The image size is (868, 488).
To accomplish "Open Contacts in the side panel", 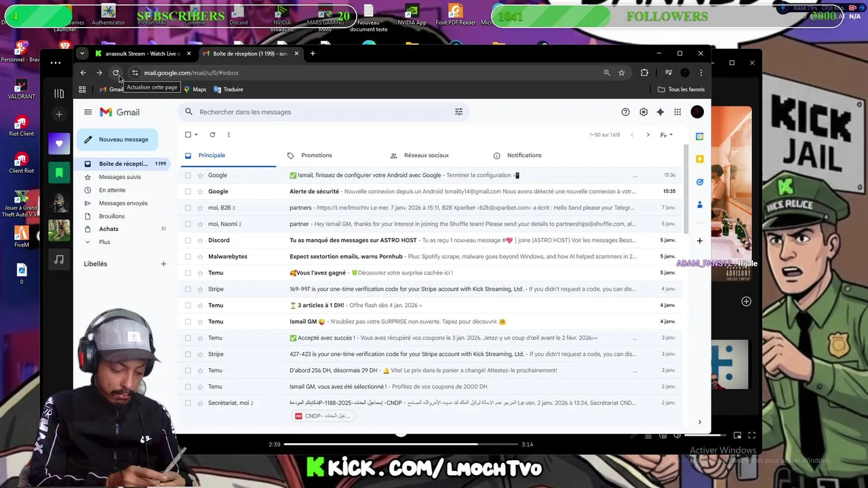I will [x=700, y=205].
